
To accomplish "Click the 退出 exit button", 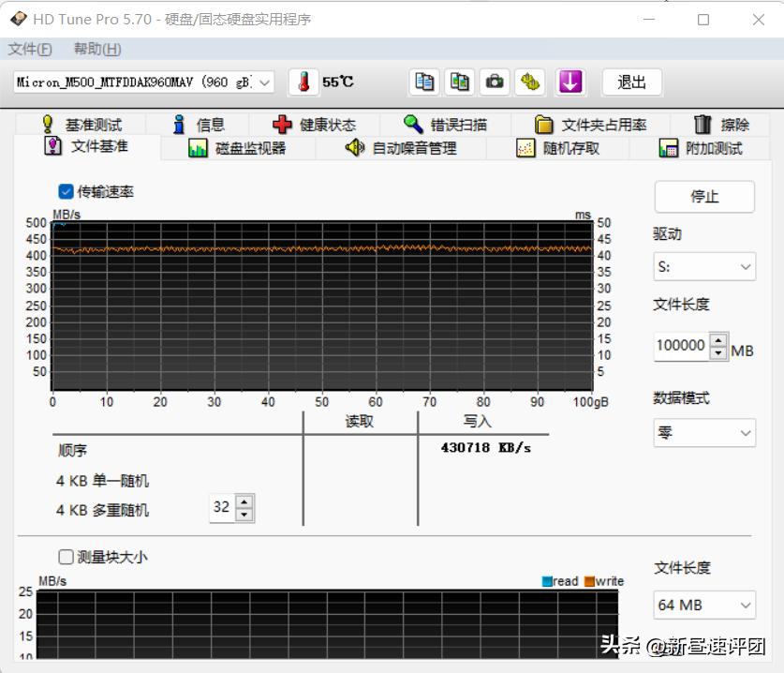I will click(630, 82).
